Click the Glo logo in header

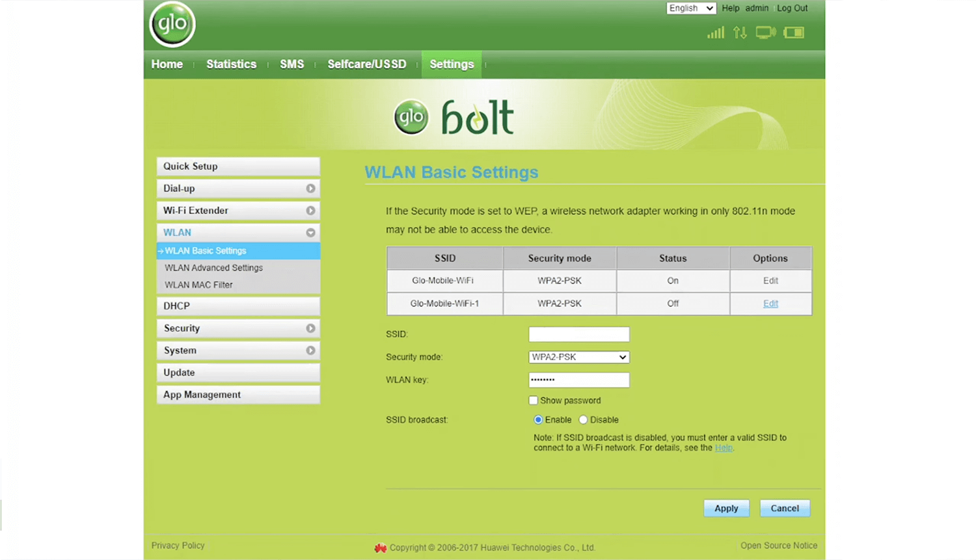coord(172,25)
